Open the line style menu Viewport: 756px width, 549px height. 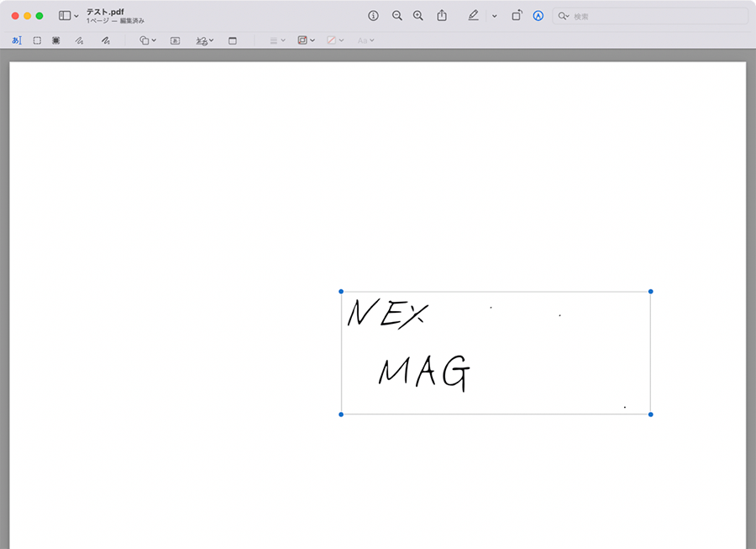pyautogui.click(x=277, y=40)
